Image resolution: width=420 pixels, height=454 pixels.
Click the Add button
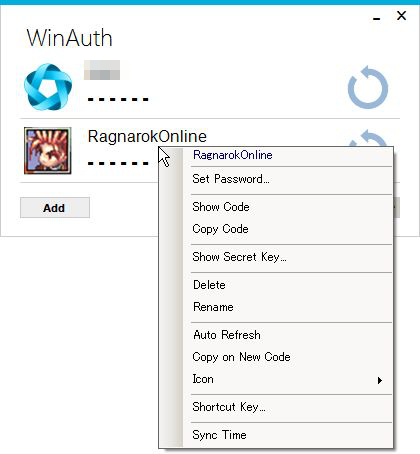55,208
